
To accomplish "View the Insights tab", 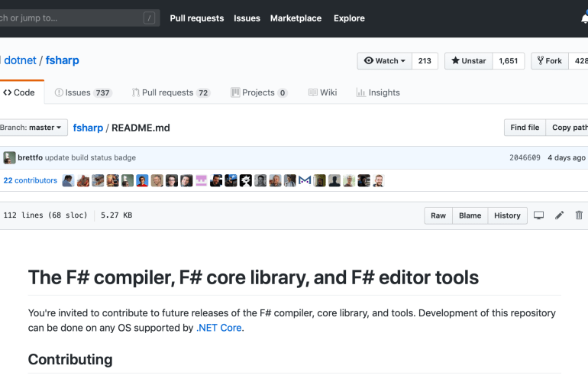I will point(378,92).
